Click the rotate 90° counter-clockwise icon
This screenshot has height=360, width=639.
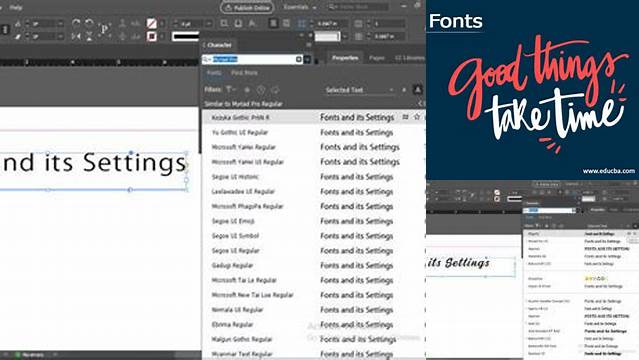click(x=89, y=23)
